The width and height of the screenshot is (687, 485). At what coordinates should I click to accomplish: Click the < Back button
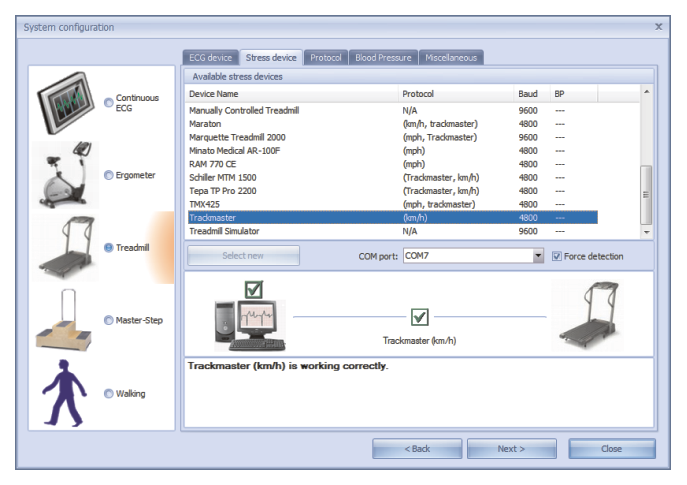[417, 449]
